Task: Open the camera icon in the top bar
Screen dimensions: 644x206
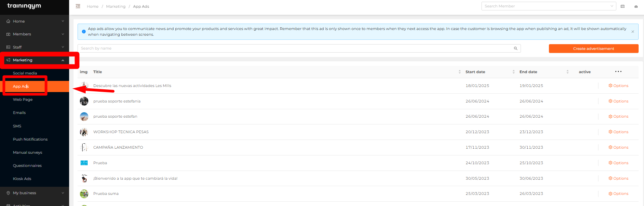Action: pos(636,6)
